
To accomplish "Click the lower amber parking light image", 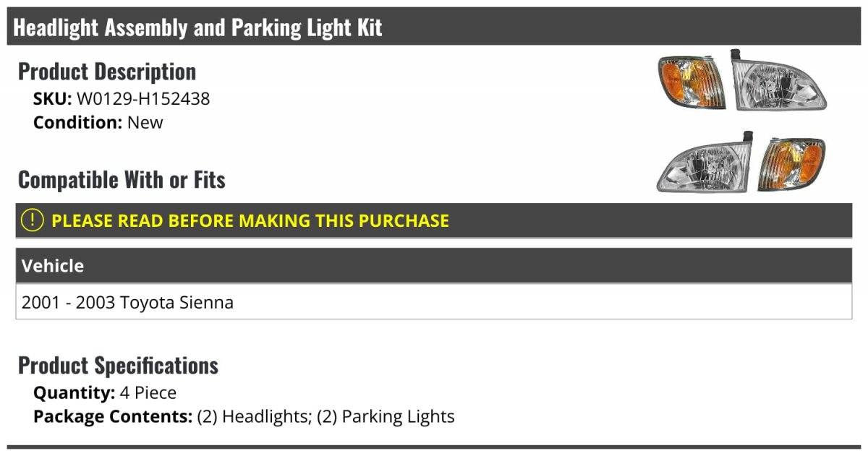I will pos(791,166).
